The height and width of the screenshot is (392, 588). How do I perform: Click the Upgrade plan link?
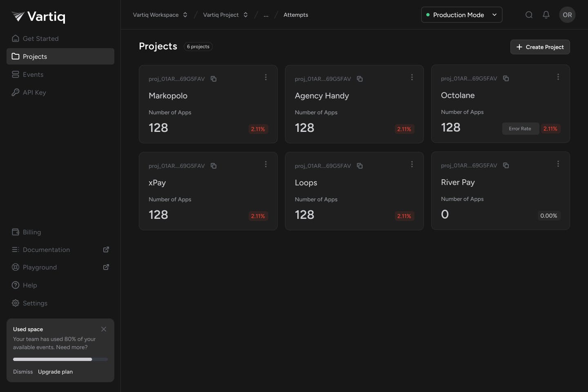point(55,372)
